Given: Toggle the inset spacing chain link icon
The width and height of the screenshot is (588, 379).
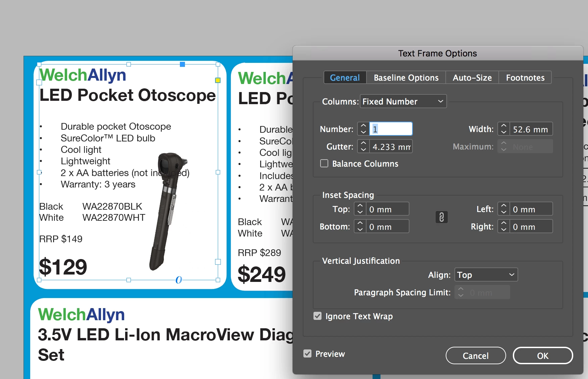Looking at the screenshot, I should (441, 217).
